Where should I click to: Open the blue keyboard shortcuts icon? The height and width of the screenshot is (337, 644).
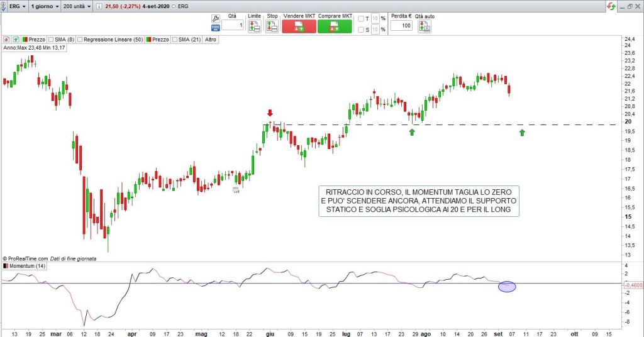(215, 28)
